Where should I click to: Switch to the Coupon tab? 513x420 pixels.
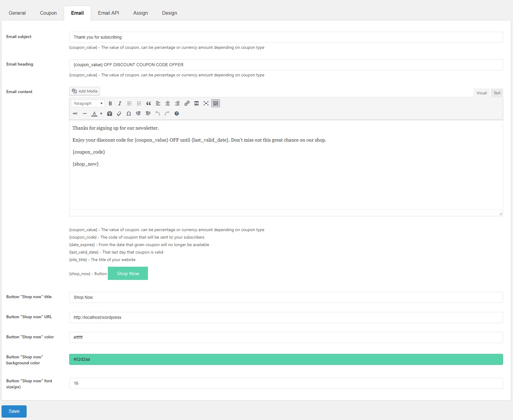(48, 13)
